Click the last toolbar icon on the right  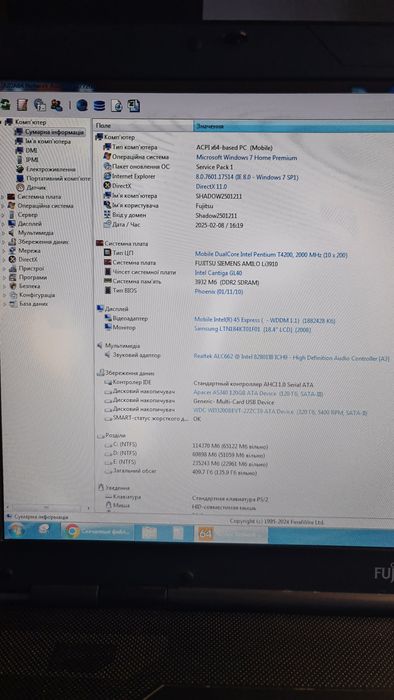[x=134, y=105]
